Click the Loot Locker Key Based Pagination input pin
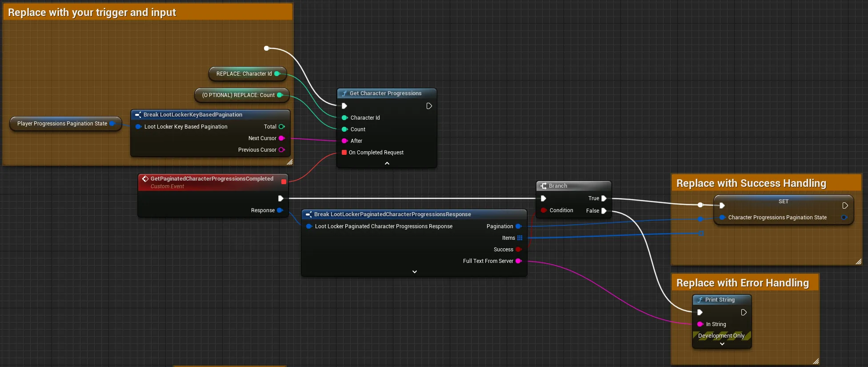Screen dimensions: 868x367 tap(138, 127)
